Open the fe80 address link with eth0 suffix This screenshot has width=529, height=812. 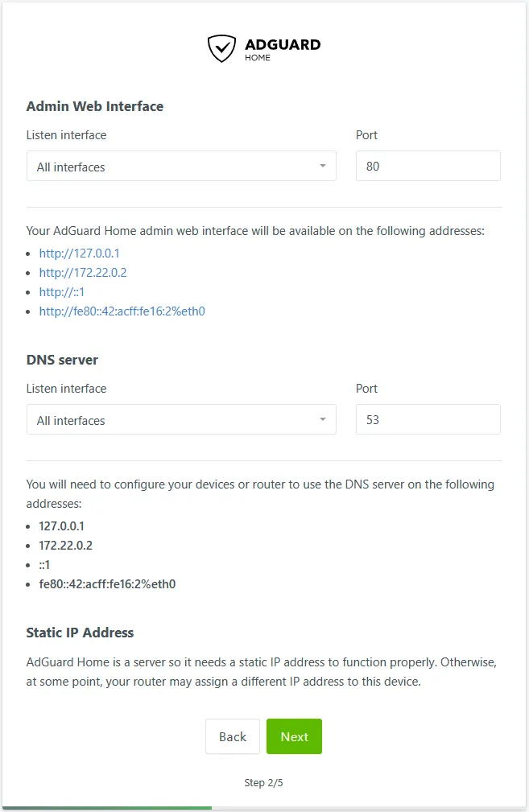pos(122,311)
